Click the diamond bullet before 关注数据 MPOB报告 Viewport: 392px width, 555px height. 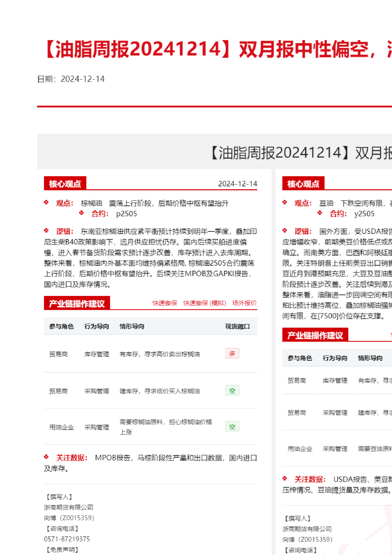[46, 457]
